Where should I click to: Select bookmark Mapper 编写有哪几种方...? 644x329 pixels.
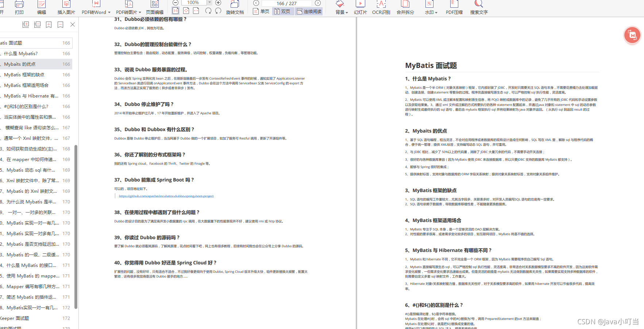pyautogui.click(x=36, y=286)
